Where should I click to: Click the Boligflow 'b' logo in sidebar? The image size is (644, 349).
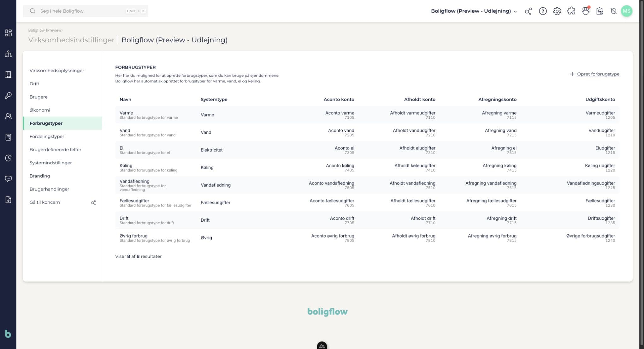point(8,334)
